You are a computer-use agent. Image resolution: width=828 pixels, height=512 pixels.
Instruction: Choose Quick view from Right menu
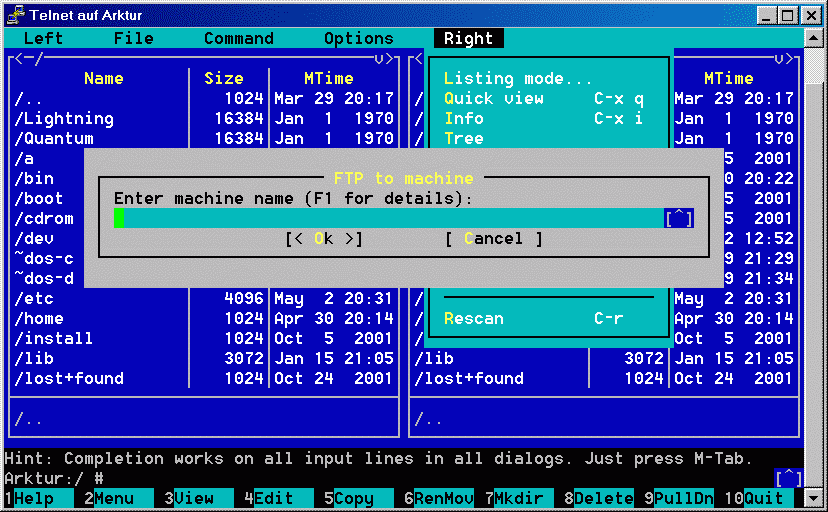pos(494,98)
